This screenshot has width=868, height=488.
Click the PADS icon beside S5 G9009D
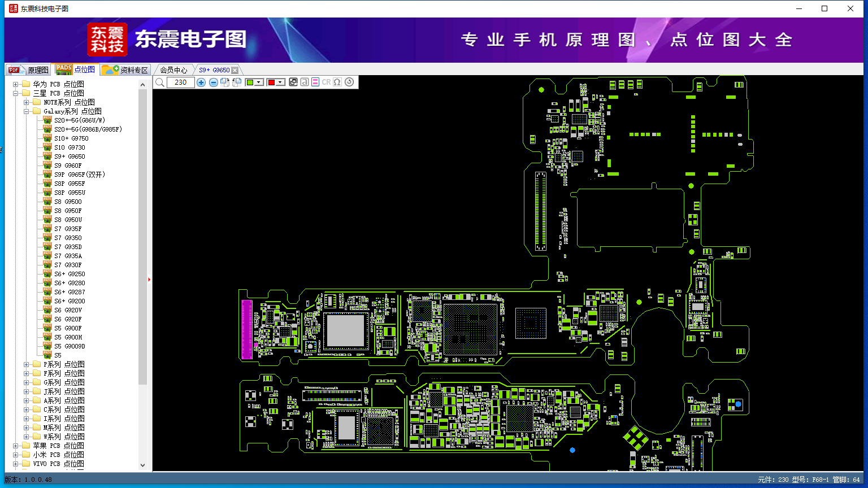point(47,346)
